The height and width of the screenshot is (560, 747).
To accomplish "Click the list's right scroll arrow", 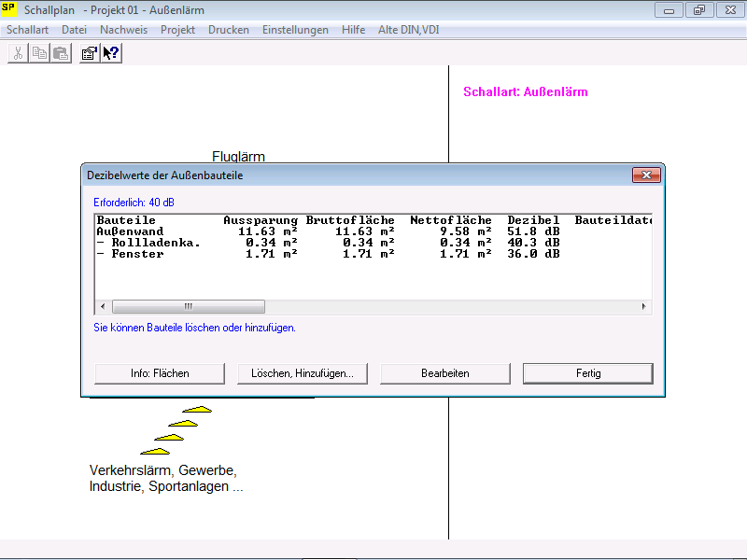I will point(643,306).
